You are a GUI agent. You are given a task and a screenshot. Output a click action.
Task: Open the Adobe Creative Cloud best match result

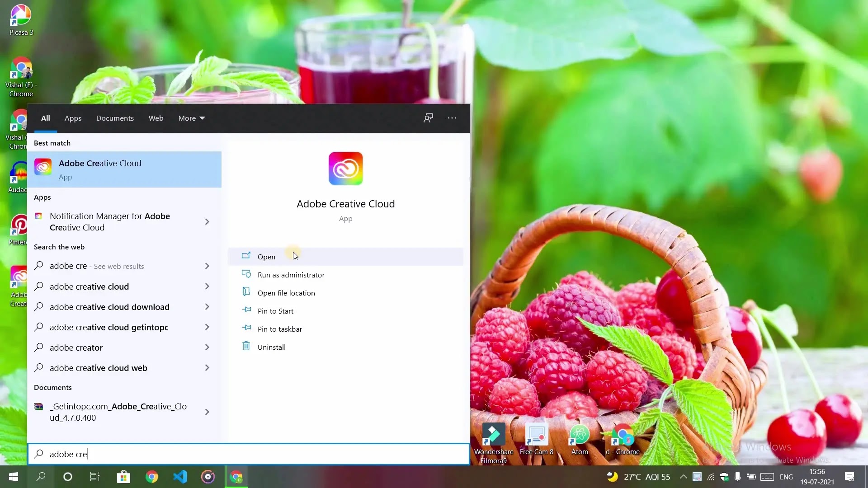tap(124, 169)
